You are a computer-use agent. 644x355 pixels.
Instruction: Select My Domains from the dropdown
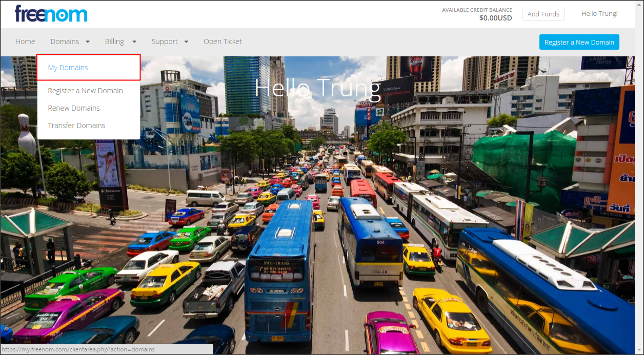(x=68, y=68)
